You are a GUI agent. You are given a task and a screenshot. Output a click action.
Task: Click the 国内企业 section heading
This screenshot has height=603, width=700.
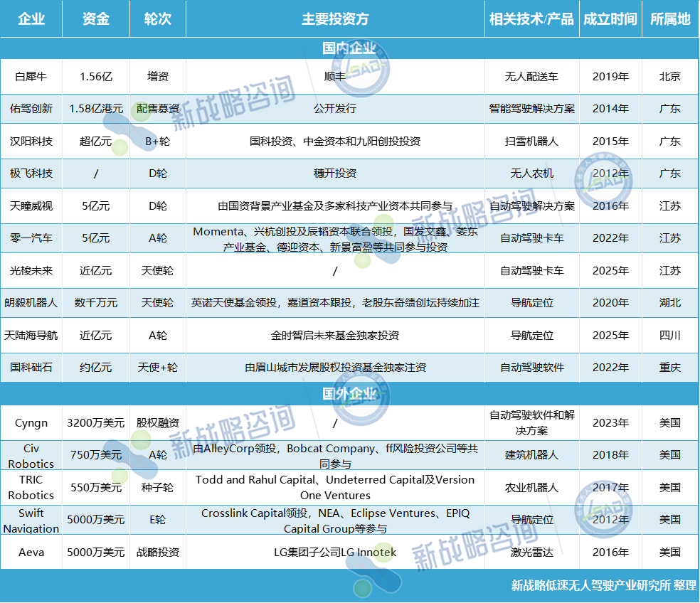point(349,48)
